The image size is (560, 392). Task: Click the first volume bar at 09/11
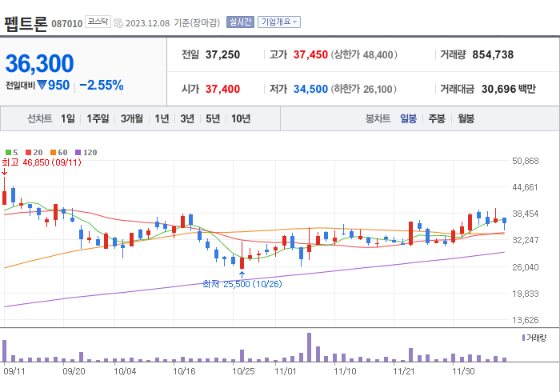coord(5,351)
